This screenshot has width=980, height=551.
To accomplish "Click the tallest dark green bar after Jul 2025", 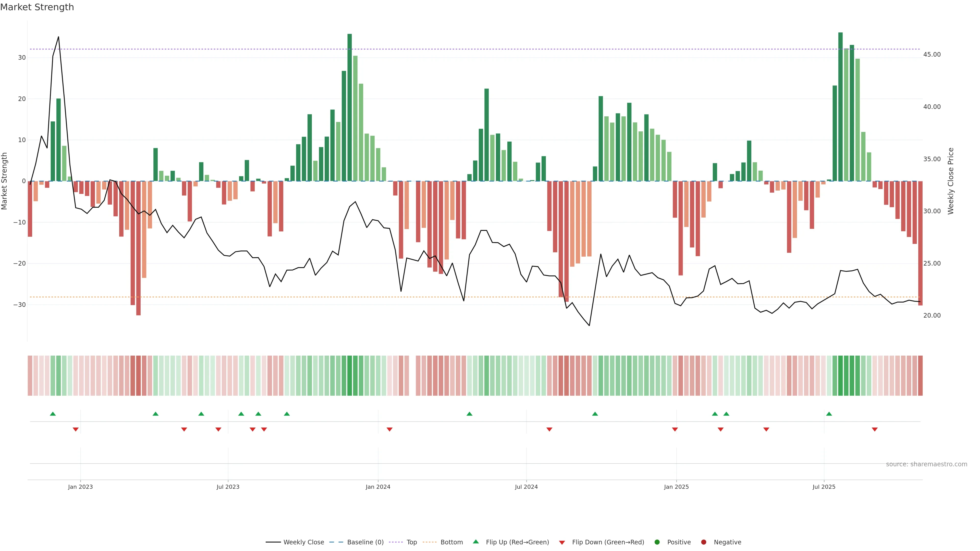I will (x=840, y=106).
